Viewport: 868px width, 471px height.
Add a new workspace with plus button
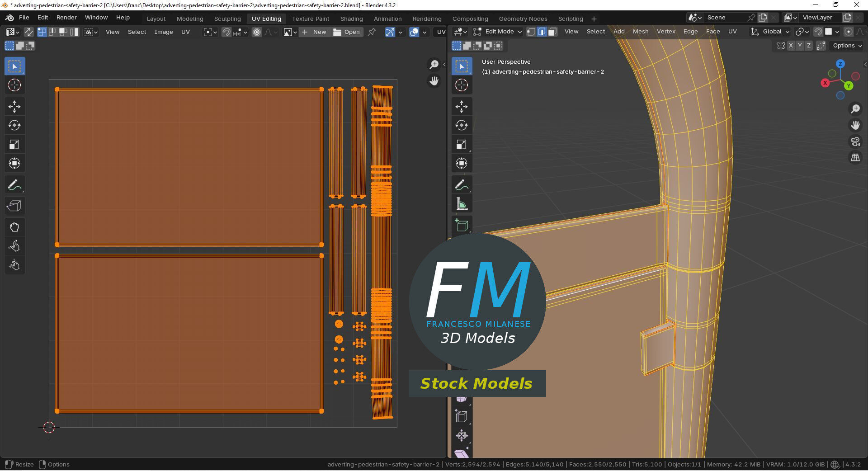pyautogui.click(x=594, y=19)
